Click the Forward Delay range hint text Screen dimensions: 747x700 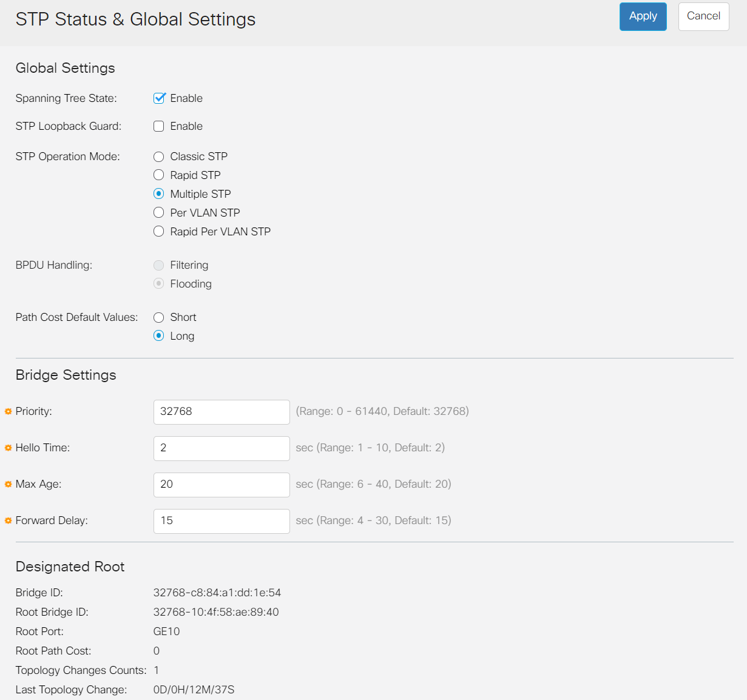pos(373,520)
